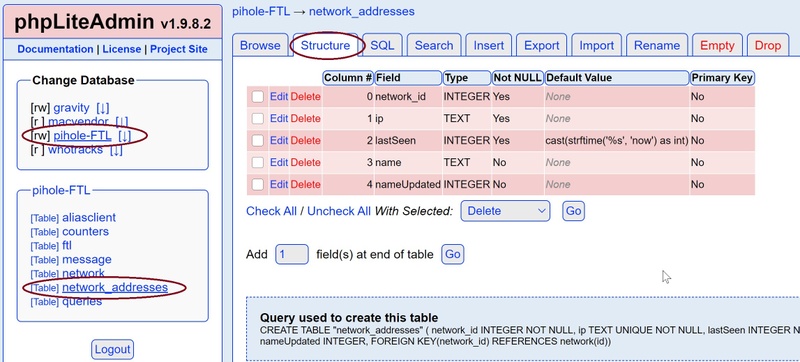Viewport: 800px width, 362px height.
Task: Delete the name column
Action: coord(306,162)
